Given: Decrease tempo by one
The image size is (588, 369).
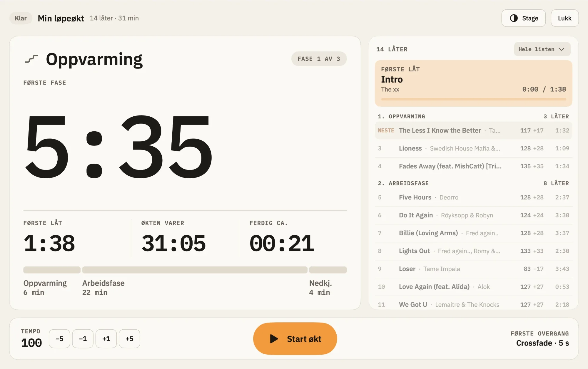Looking at the screenshot, I should [83, 339].
